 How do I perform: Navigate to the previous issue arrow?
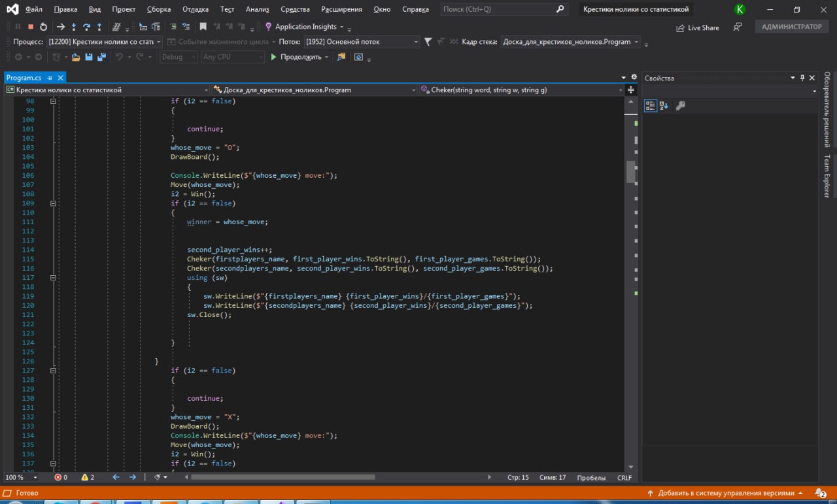tap(116, 477)
